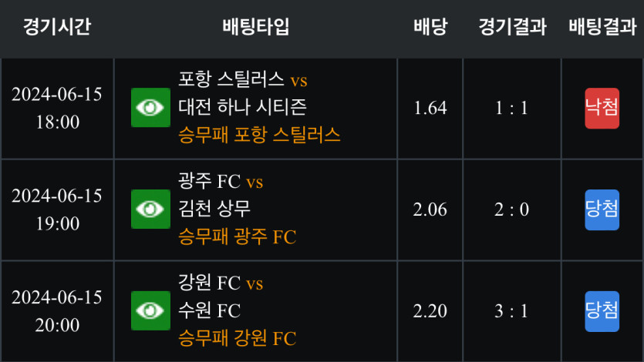Click the 배팅결과 column header

[x=602, y=27]
